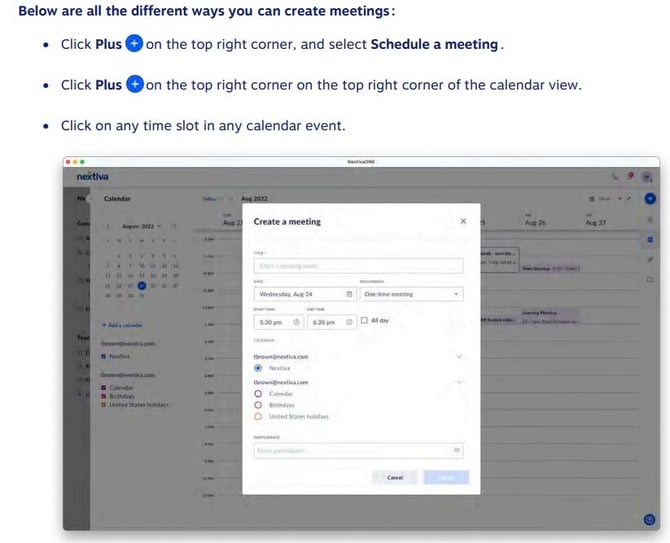This screenshot has height=543, width=670.
Task: Close the Create a meeting dialog
Action: 462,221
